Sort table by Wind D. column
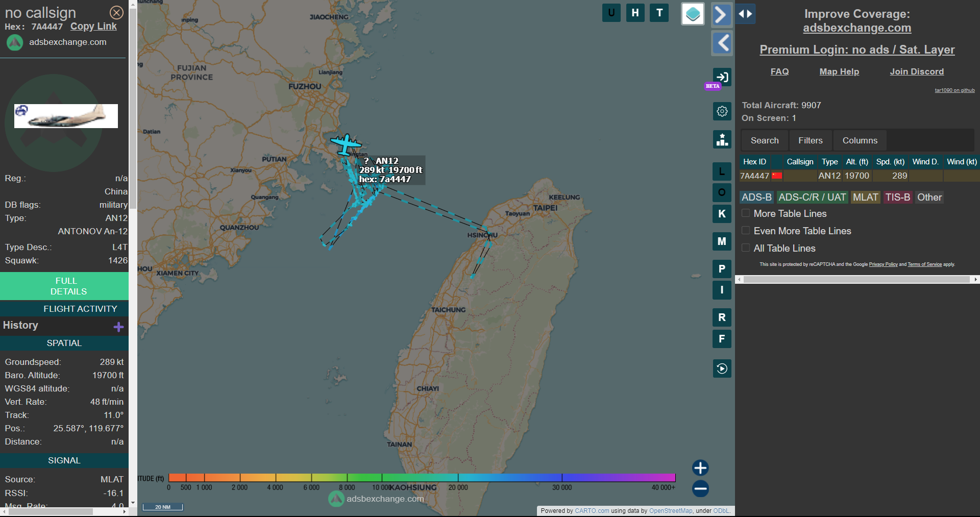Image resolution: width=980 pixels, height=517 pixels. 925,162
